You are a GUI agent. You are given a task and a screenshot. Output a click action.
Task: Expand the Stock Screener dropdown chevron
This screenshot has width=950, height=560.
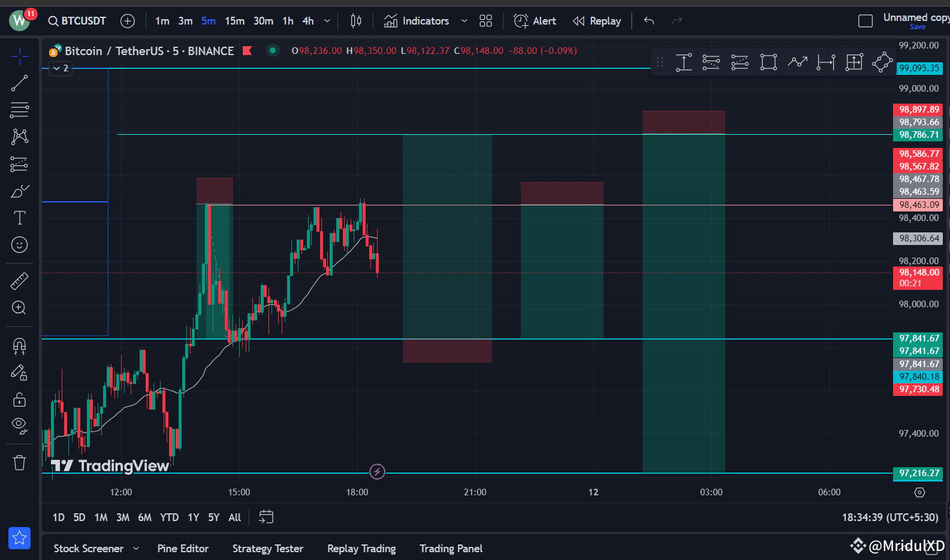pos(136,549)
